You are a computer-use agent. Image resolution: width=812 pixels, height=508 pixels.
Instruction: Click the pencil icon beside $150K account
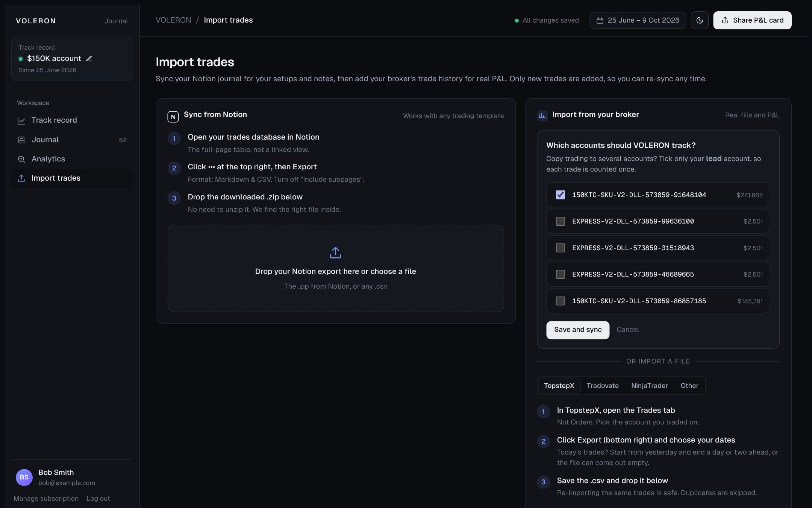coord(89,59)
